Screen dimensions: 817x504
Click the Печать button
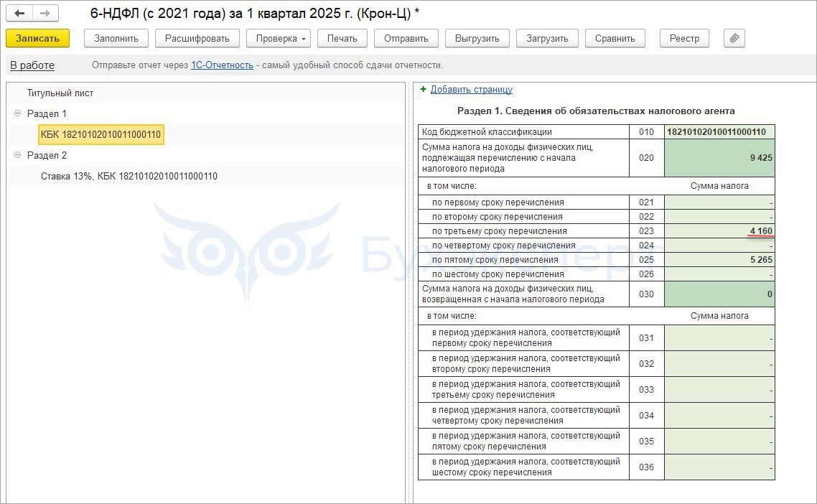click(x=342, y=38)
